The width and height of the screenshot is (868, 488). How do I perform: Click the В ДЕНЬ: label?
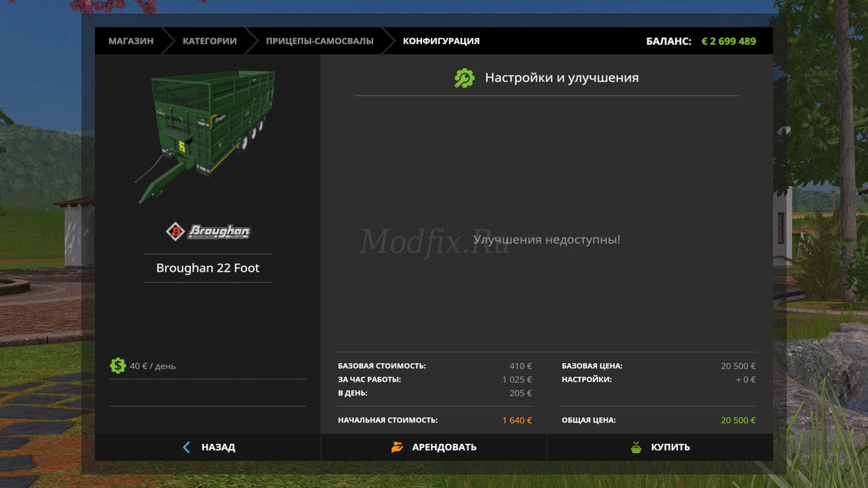pos(353,393)
